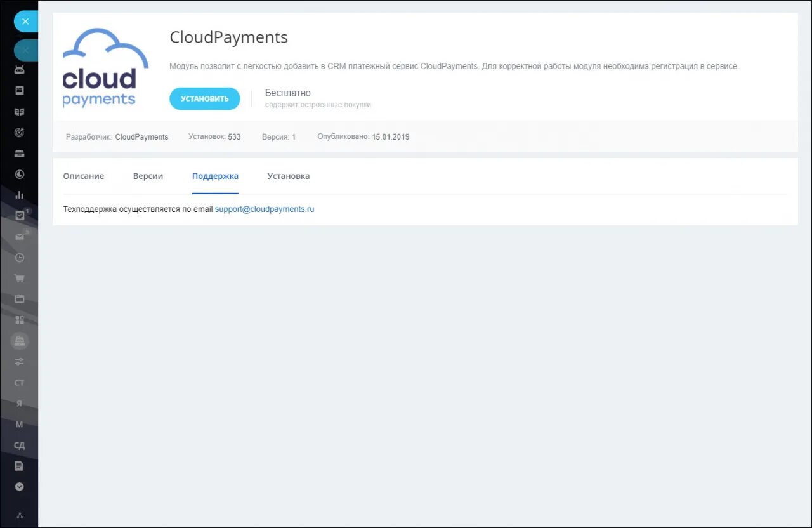Click the CloudPayments developer name
Screen dimensions: 812x528
tap(141, 136)
